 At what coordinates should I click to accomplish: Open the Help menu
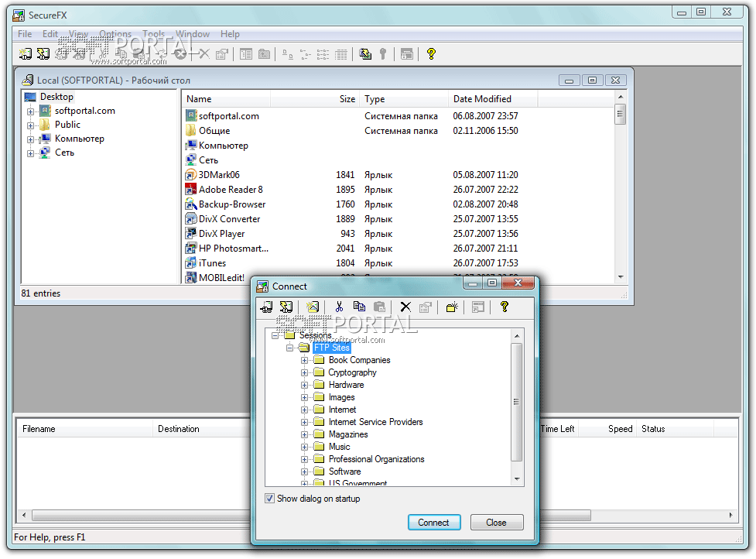click(x=230, y=34)
